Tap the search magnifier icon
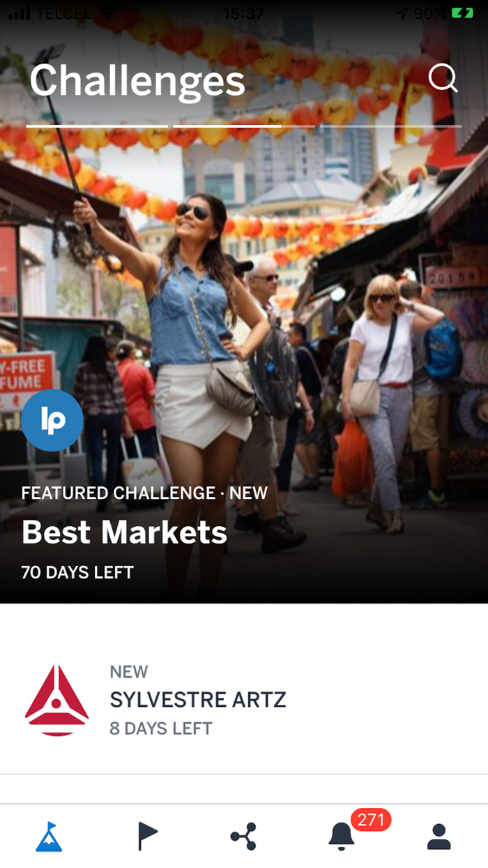Image resolution: width=488 pixels, height=868 pixels. [443, 78]
